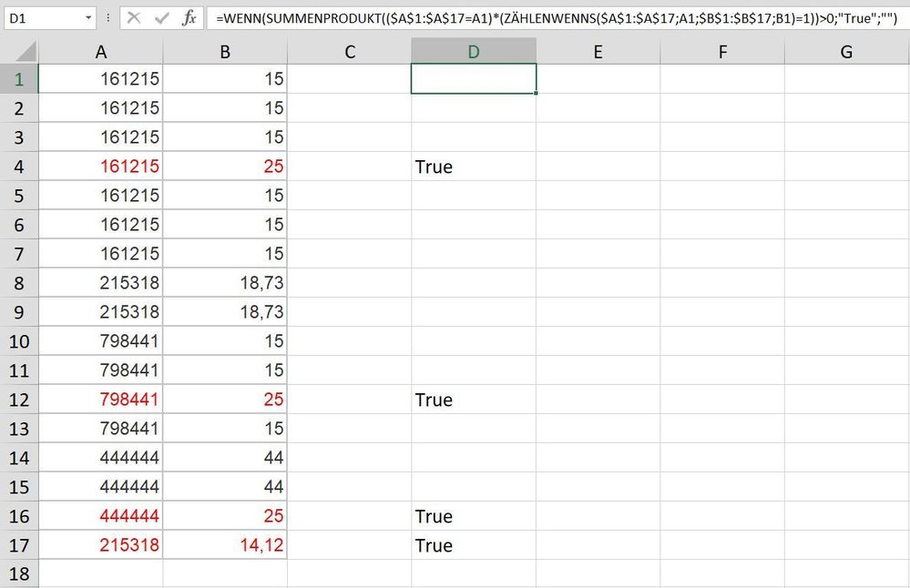Select column G header
910x588 pixels.
tap(847, 52)
